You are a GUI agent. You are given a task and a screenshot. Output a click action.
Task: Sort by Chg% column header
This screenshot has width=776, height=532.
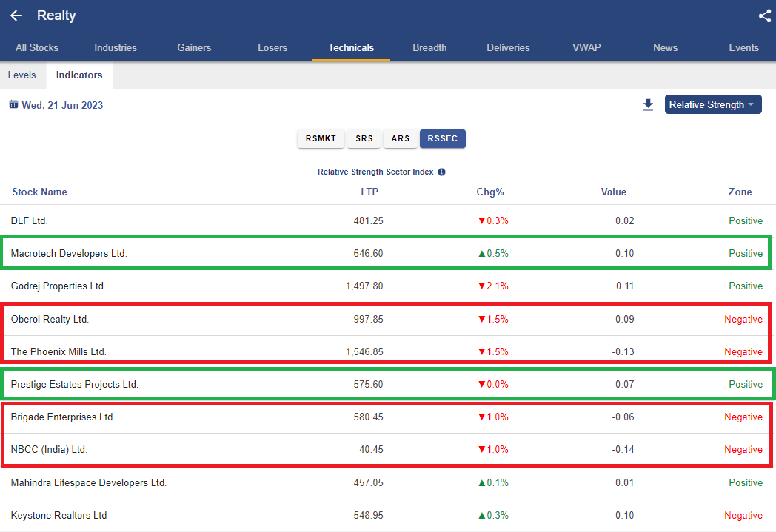click(490, 192)
